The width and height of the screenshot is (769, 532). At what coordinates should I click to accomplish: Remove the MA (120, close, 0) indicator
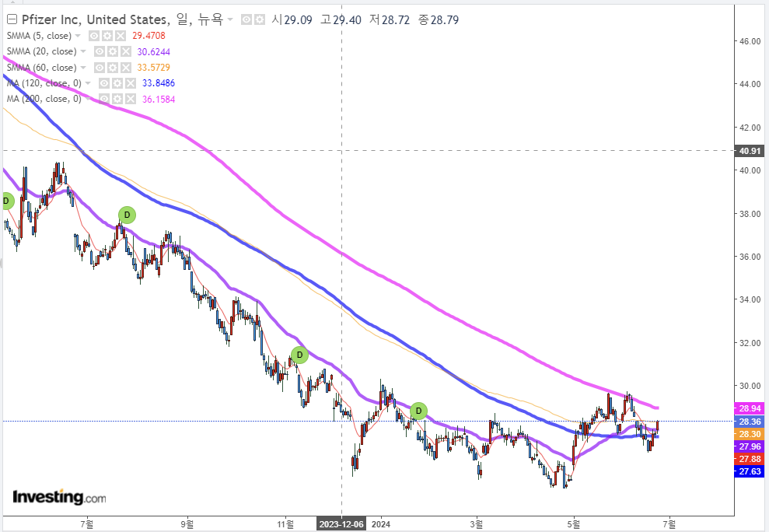coord(131,83)
